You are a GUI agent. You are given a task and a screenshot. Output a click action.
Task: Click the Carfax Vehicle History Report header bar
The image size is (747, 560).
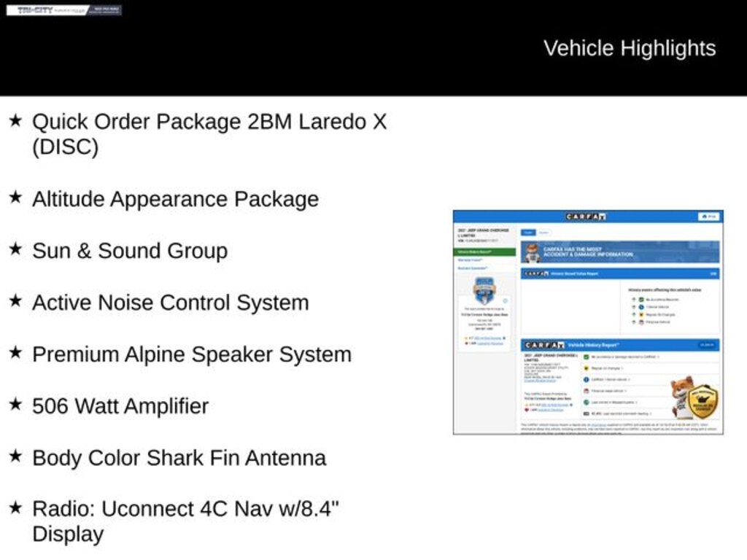coord(619,345)
